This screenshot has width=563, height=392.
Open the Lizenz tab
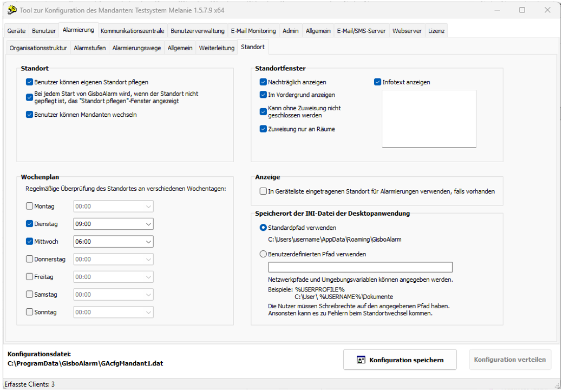tap(436, 31)
